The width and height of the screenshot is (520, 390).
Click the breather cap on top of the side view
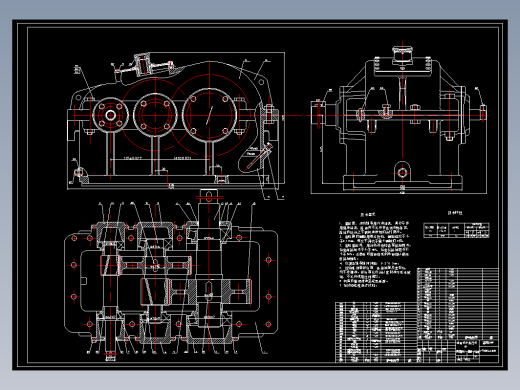tap(402, 55)
